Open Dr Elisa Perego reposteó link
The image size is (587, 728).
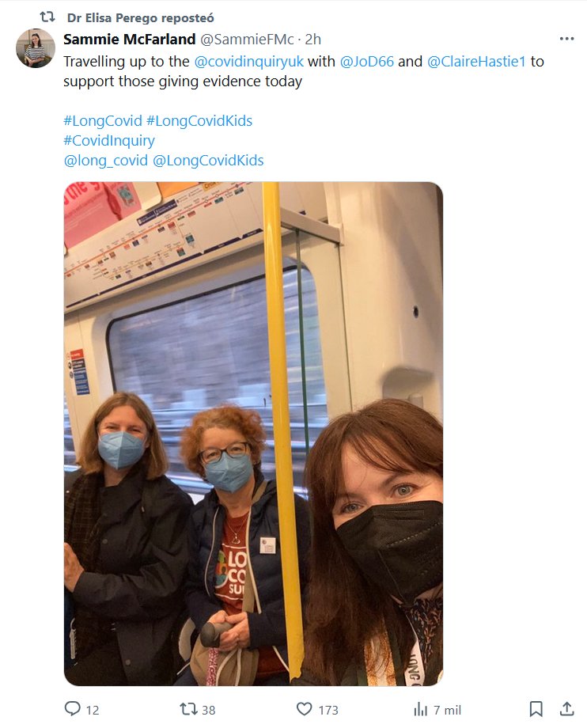[x=141, y=17]
